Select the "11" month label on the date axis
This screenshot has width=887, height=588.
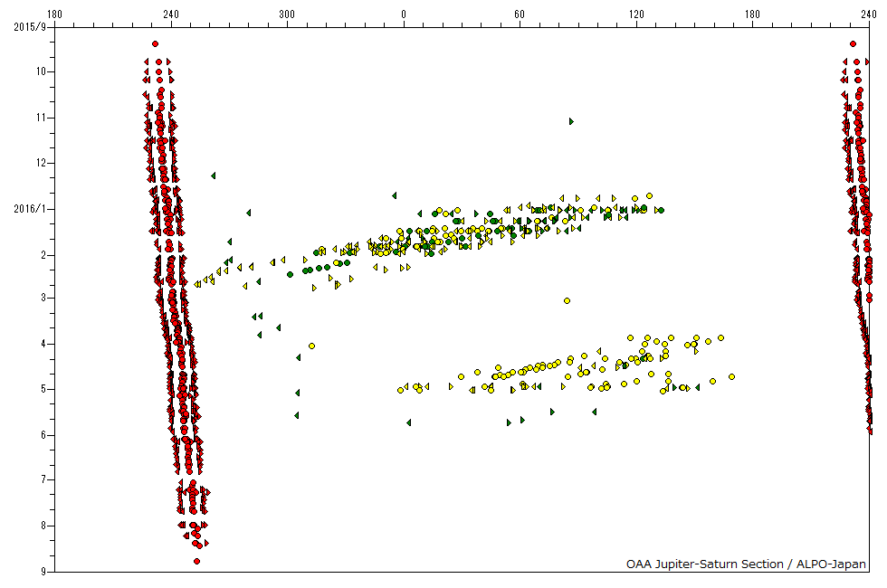pyautogui.click(x=42, y=118)
